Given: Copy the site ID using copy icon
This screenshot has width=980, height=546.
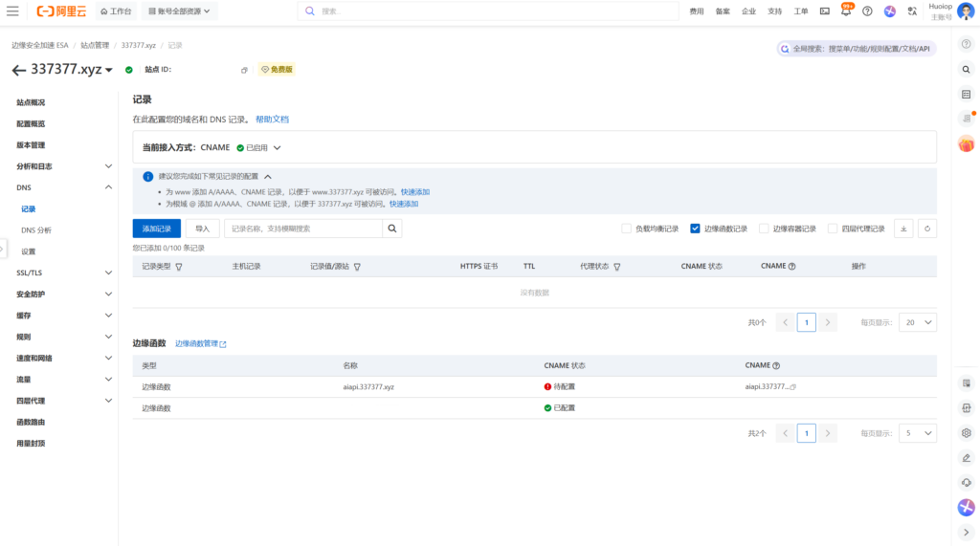Looking at the screenshot, I should coord(244,70).
